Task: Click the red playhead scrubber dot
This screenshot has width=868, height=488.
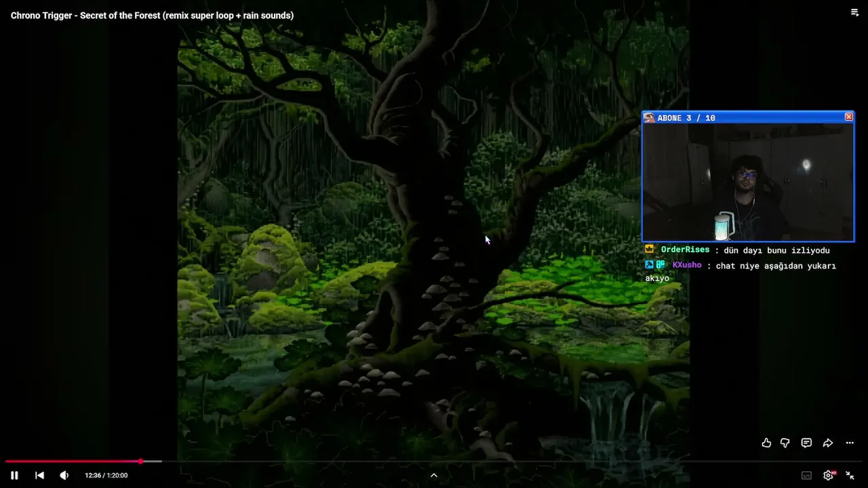Action: pyautogui.click(x=141, y=461)
